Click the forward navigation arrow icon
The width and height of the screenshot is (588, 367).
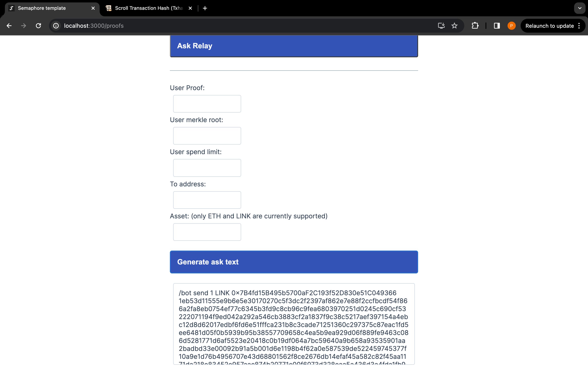click(24, 26)
